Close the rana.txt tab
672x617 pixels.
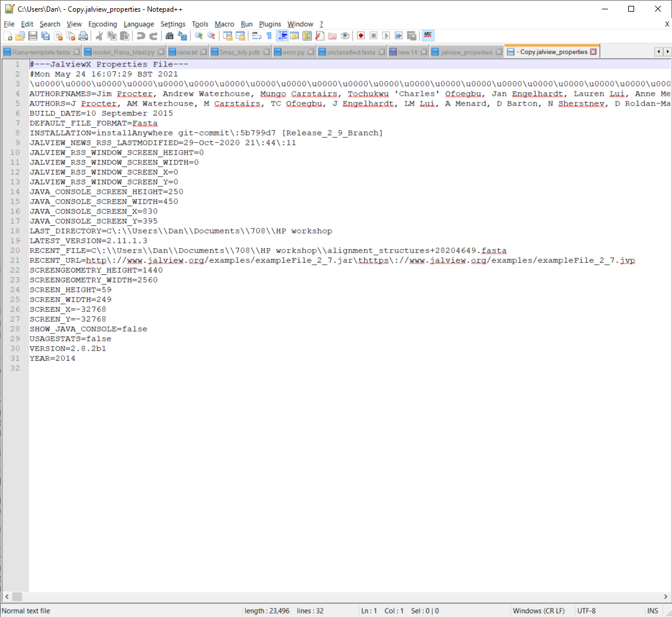coord(204,52)
